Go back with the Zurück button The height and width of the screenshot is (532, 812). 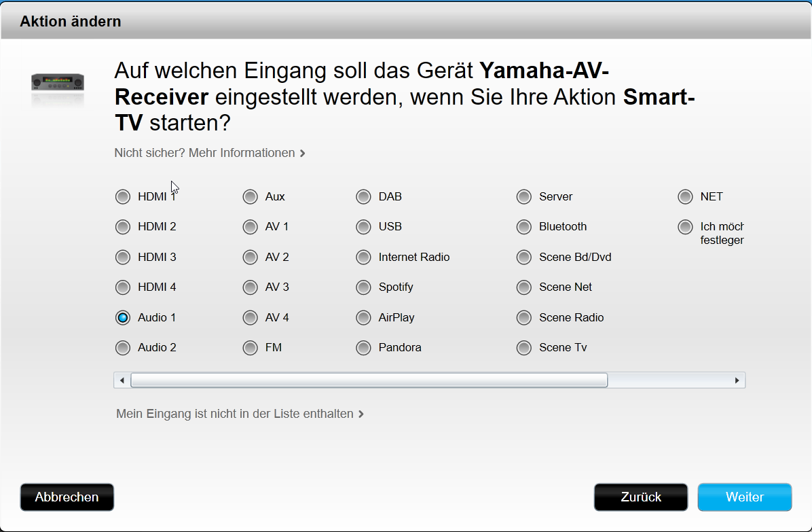point(641,497)
